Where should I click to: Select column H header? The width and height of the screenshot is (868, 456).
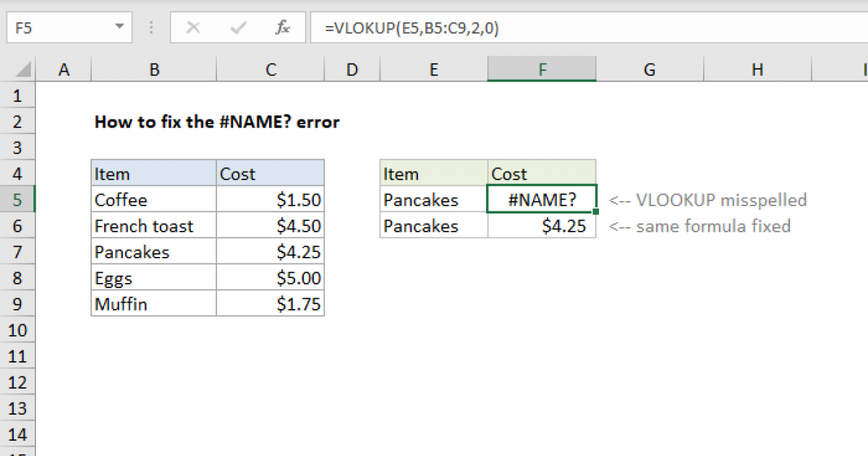(757, 69)
